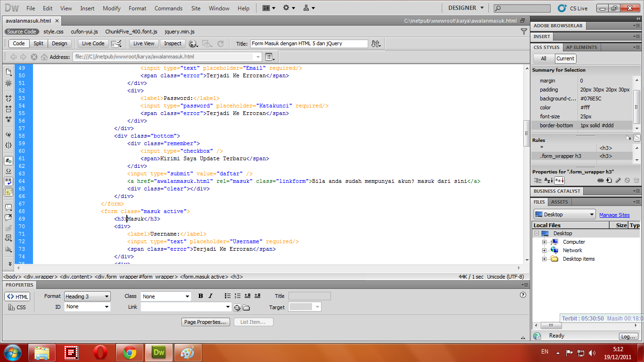
Task: Click Select Parent Tag icon
Action: pos(8,135)
